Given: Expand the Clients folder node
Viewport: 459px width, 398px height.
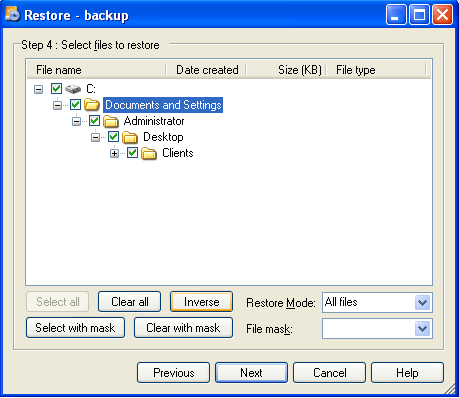Looking at the screenshot, I should 114,153.
